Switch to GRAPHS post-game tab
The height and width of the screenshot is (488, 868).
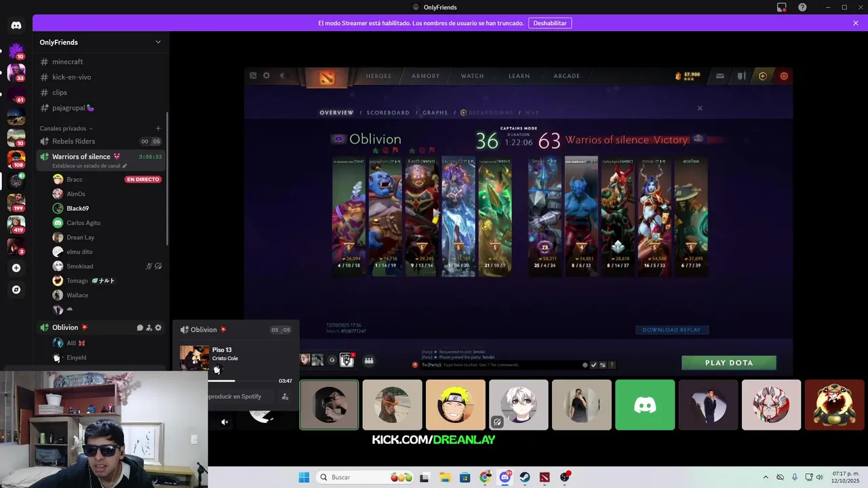click(x=435, y=113)
